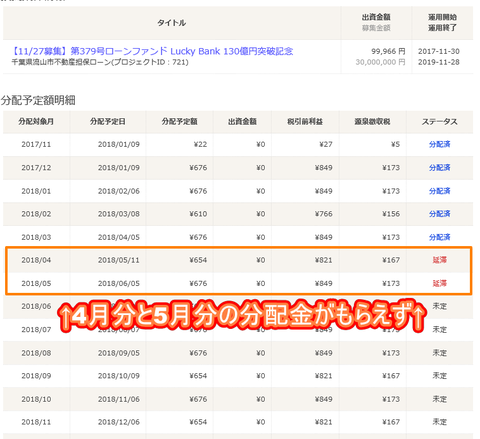Click 分配済 status for 2018/01 row
The height and width of the screenshot is (439, 480).
(439, 191)
